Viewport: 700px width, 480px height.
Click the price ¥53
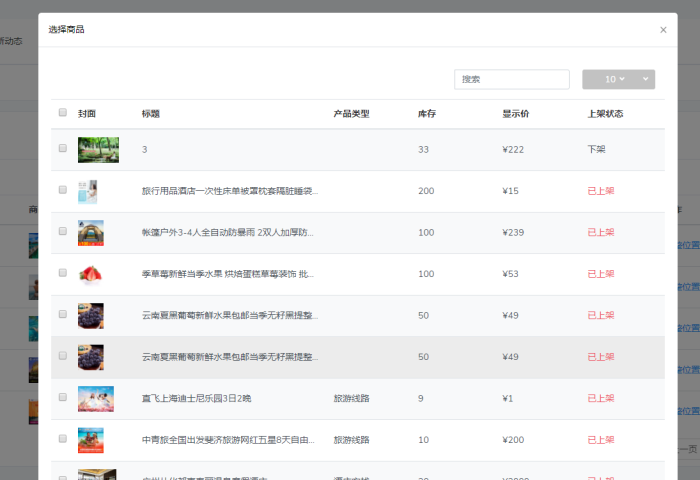[510, 274]
